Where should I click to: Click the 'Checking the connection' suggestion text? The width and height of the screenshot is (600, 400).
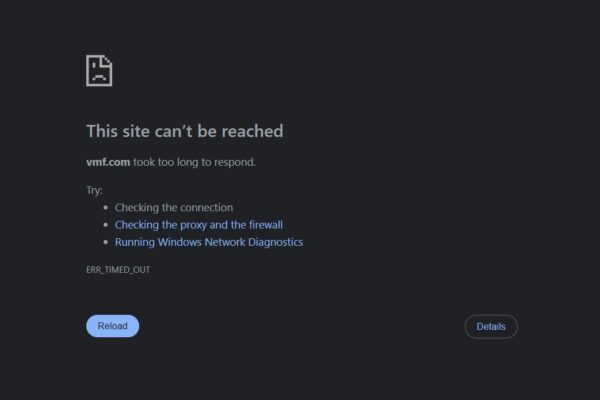[173, 208]
